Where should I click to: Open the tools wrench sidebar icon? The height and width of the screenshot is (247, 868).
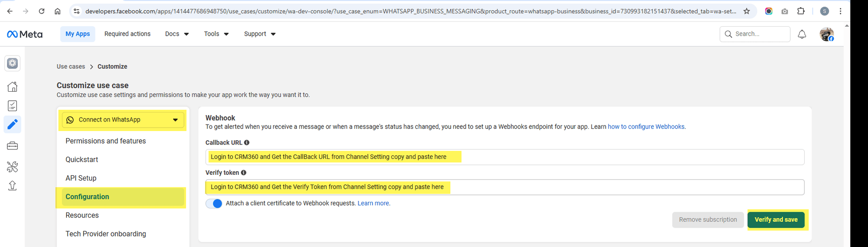pyautogui.click(x=13, y=167)
